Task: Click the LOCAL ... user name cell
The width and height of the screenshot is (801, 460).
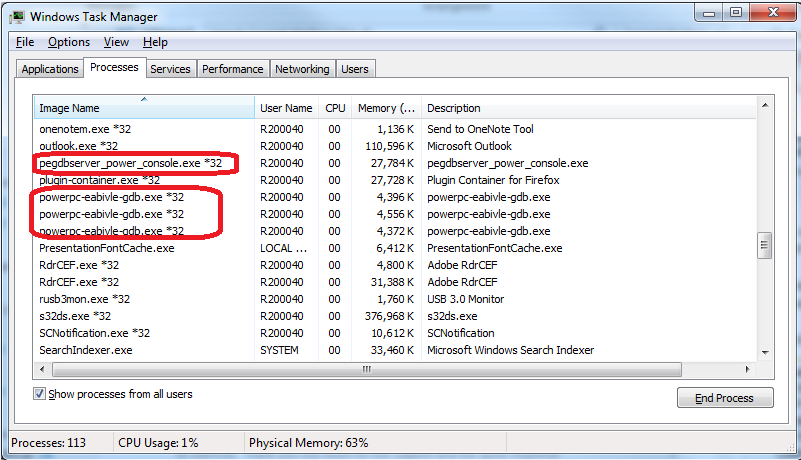Action: [x=284, y=248]
